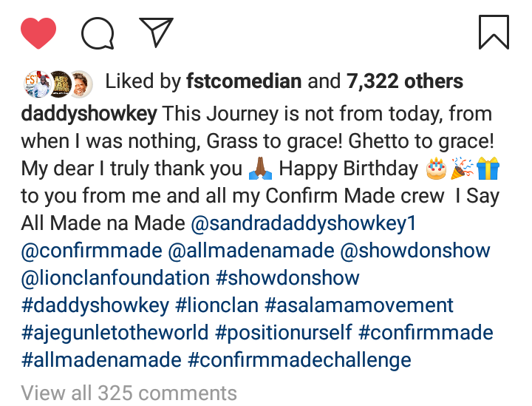This screenshot has width=532, height=406.
Task: Show the 7,322 others who liked
Action: [405, 81]
